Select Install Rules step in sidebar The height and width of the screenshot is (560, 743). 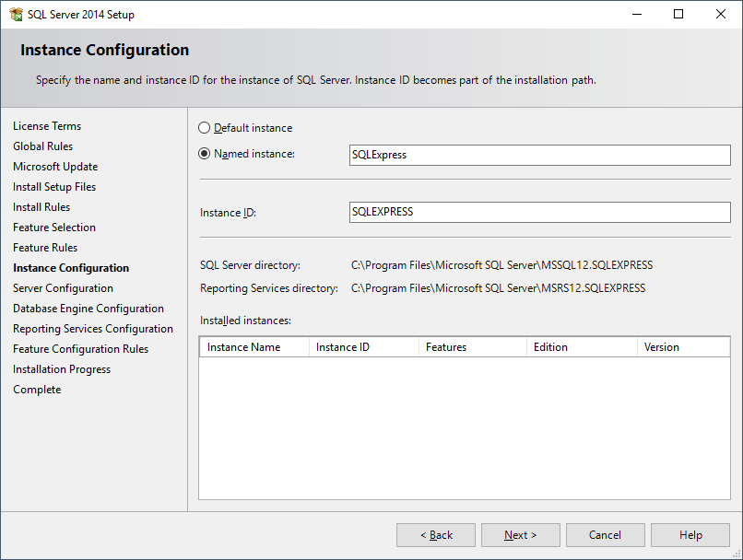pyautogui.click(x=41, y=207)
